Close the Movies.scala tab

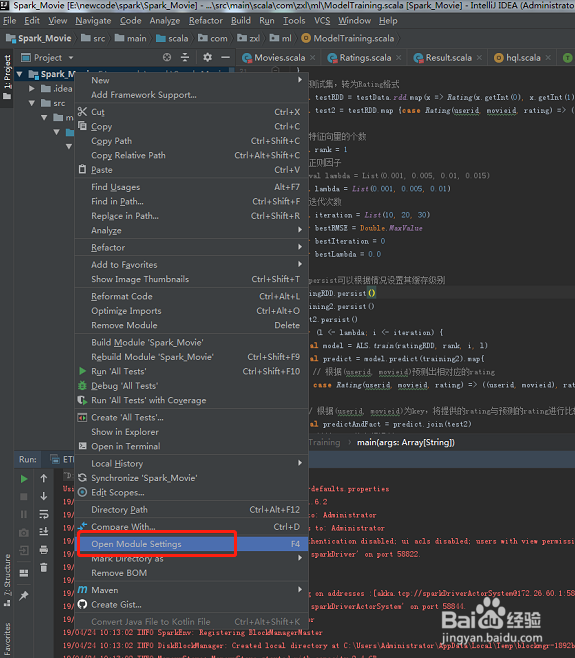point(313,57)
